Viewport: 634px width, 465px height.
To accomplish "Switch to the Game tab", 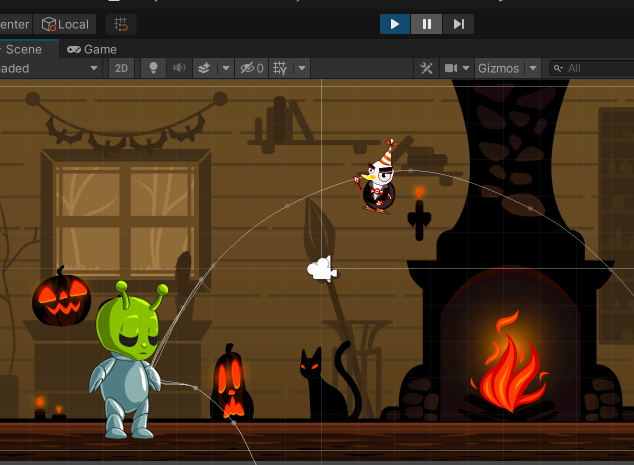I will (x=92, y=49).
